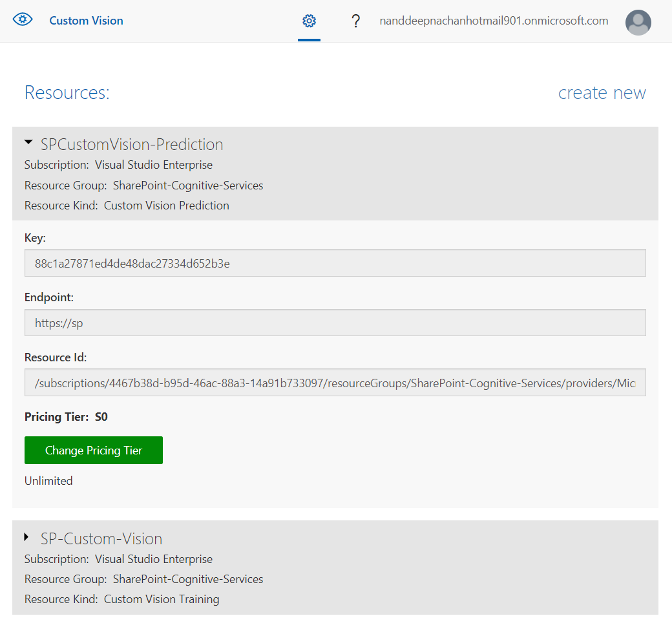672x627 pixels.
Task: Click the Custom Vision Prediction resource kind text
Action: (166, 206)
